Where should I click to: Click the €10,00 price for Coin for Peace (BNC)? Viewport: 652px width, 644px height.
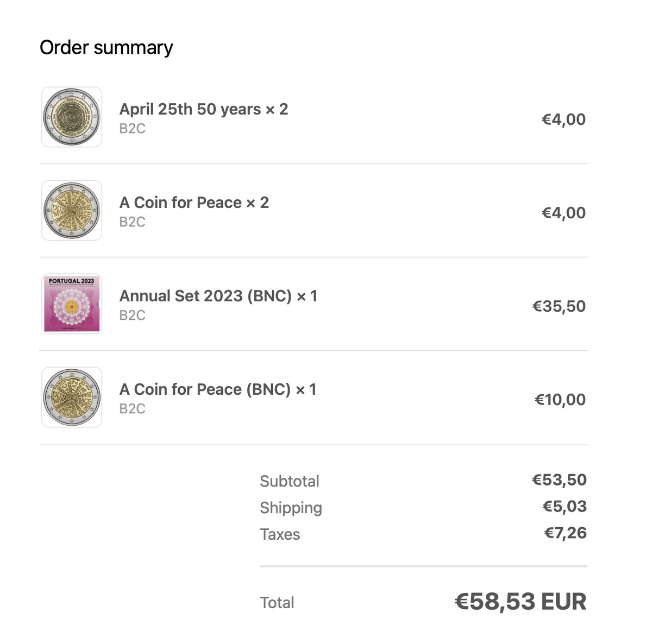click(560, 400)
